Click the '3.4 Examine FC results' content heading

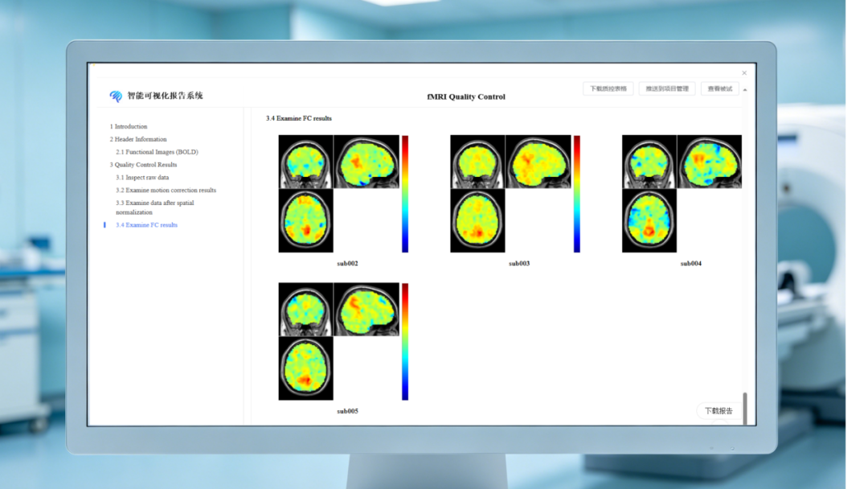(299, 118)
